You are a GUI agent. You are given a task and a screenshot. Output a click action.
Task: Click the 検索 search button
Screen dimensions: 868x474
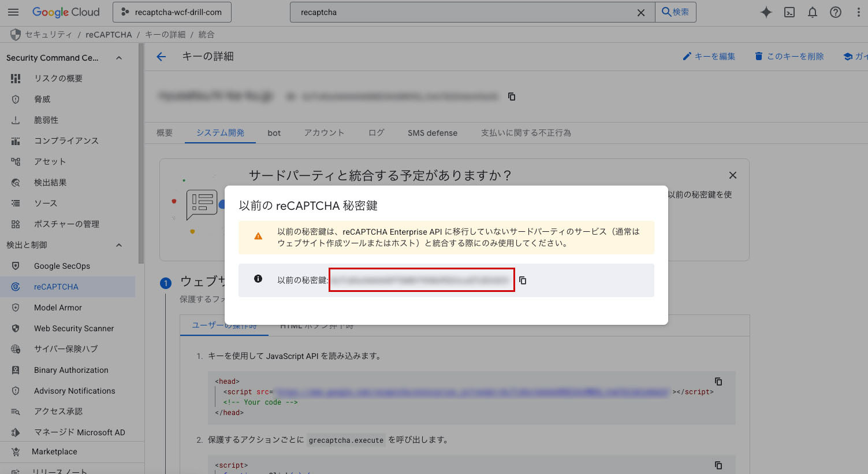pos(675,12)
